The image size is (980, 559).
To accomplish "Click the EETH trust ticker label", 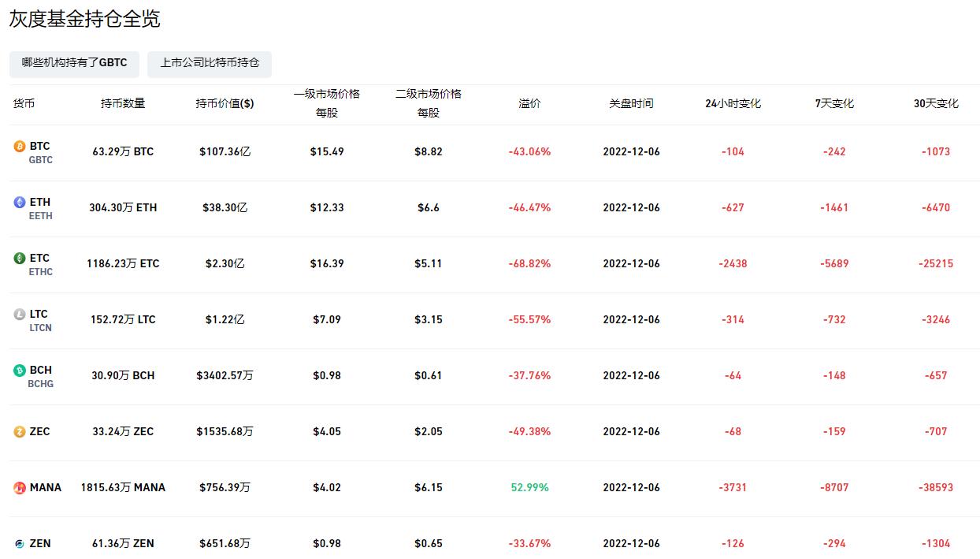I will pos(41,215).
